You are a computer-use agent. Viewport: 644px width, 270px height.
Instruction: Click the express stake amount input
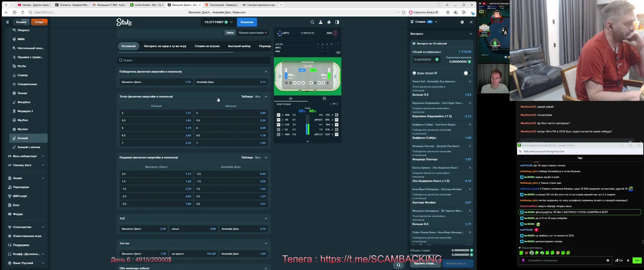(426, 59)
